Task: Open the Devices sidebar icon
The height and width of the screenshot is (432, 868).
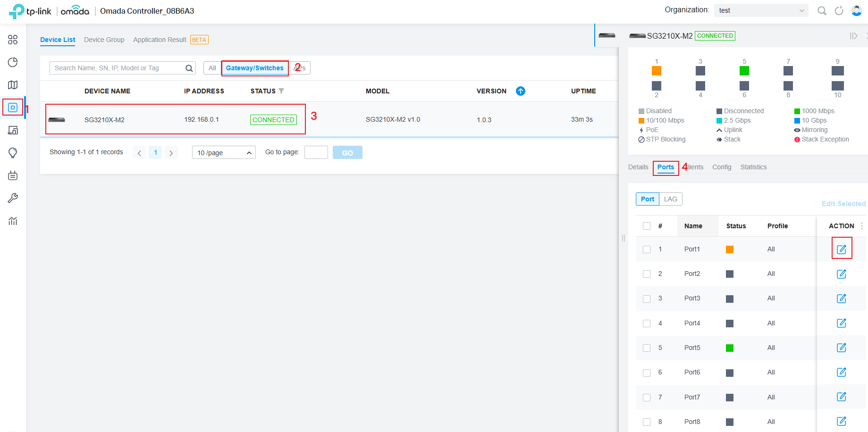Action: coord(13,108)
